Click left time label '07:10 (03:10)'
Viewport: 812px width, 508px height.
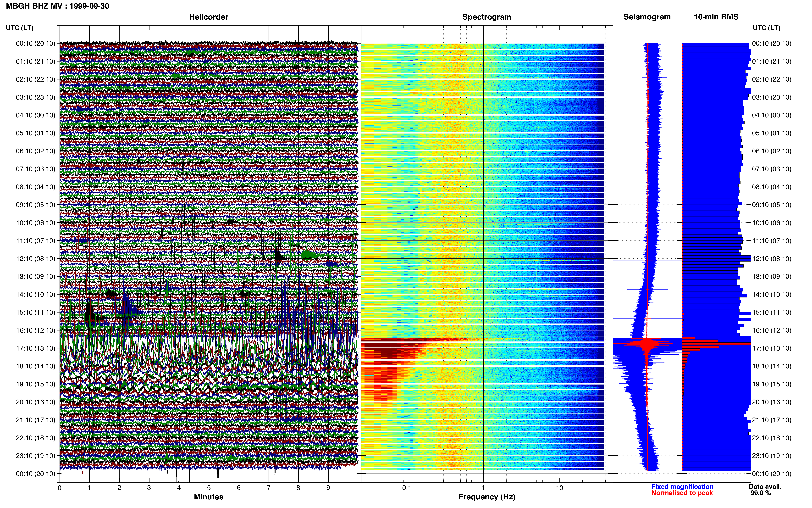(x=36, y=169)
